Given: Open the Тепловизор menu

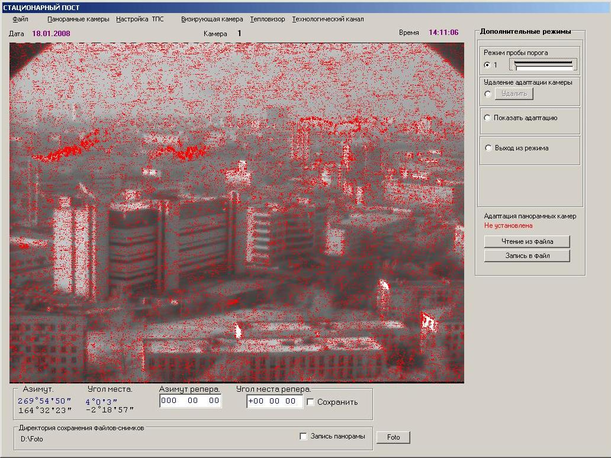Looking at the screenshot, I should pos(267,19).
